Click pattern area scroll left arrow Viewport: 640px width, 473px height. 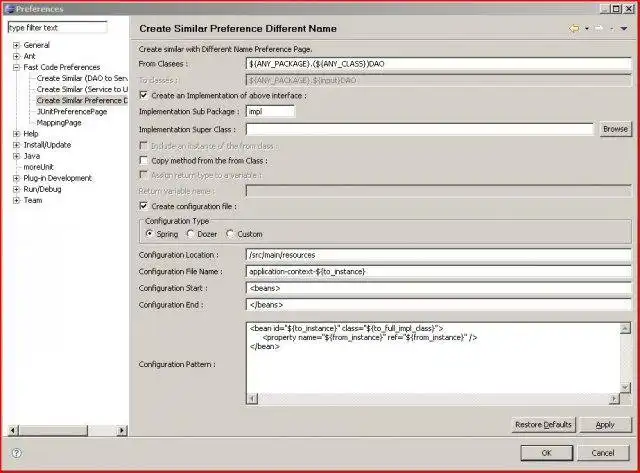click(x=253, y=399)
